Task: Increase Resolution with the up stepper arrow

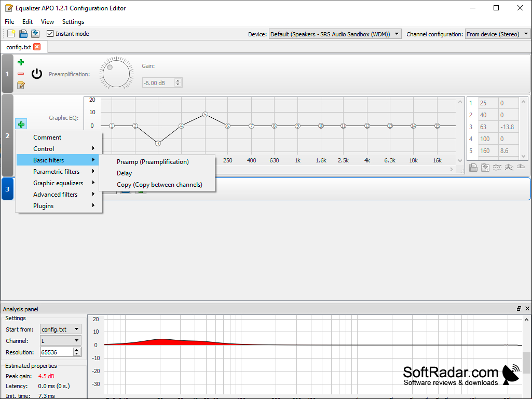Action: [x=77, y=350]
